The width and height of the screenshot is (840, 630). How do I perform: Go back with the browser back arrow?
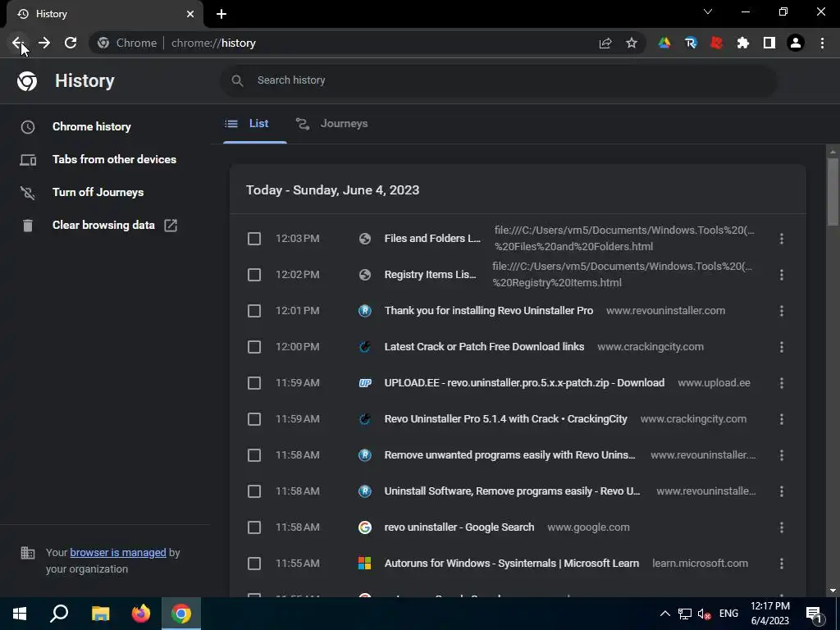coord(17,43)
